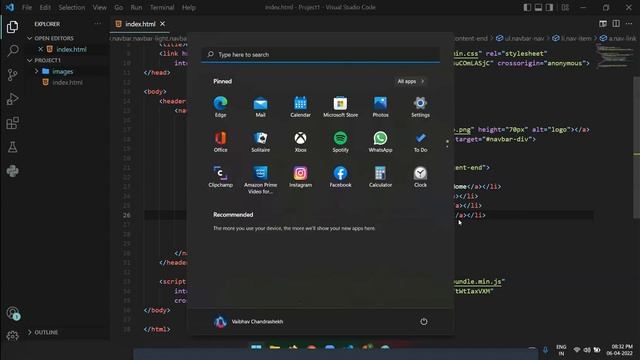Launch the Photos app
Screen dimensions: 640x360
coord(380,107)
